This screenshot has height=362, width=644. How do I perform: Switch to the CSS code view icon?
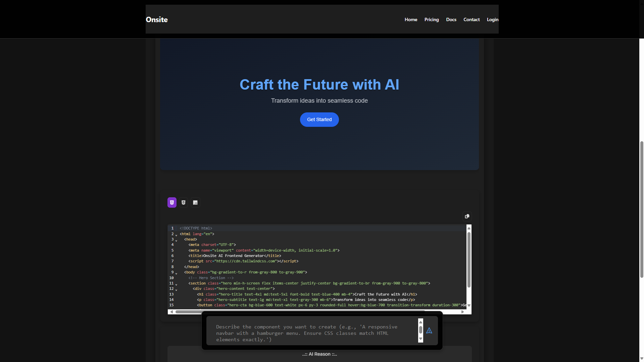(x=183, y=202)
